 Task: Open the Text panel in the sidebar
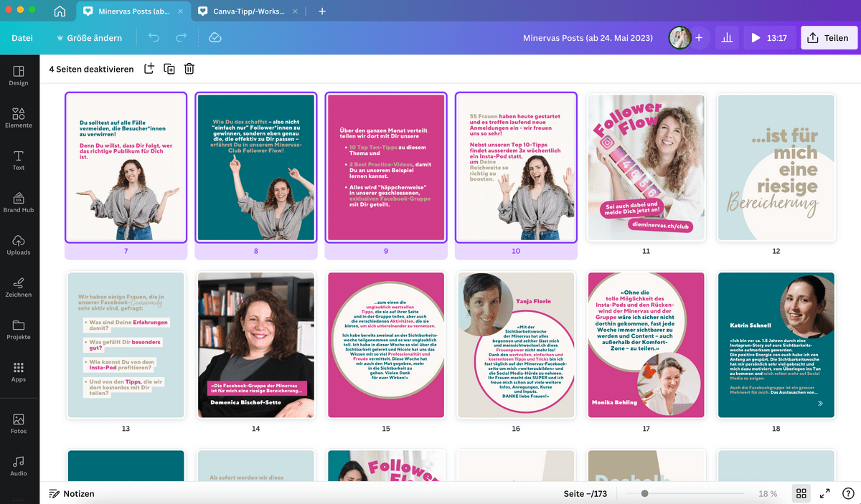click(19, 160)
